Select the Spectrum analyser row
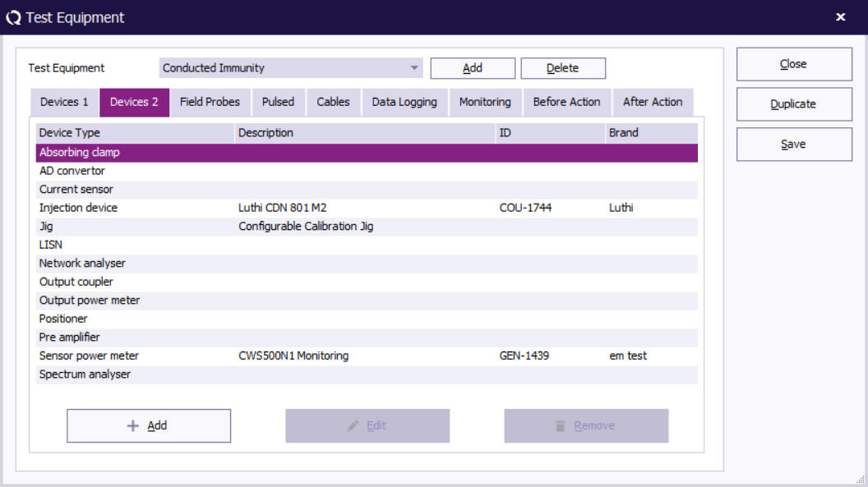 click(x=367, y=374)
